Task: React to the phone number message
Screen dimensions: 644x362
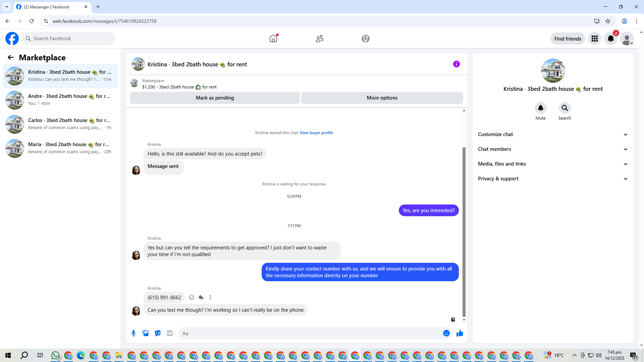Action: [x=192, y=297]
